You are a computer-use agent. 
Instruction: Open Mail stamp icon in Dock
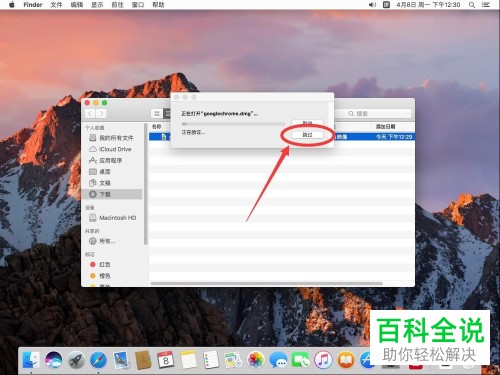pos(121,360)
